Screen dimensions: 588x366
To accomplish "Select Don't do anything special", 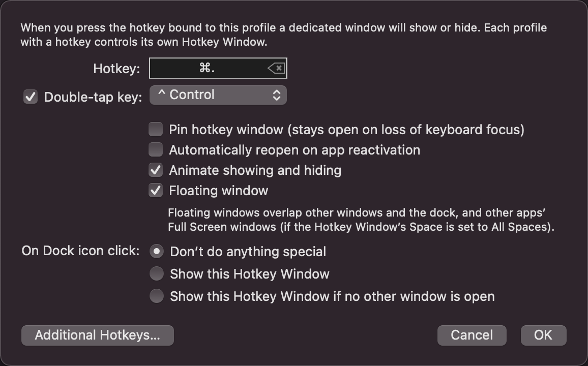I will (x=156, y=251).
